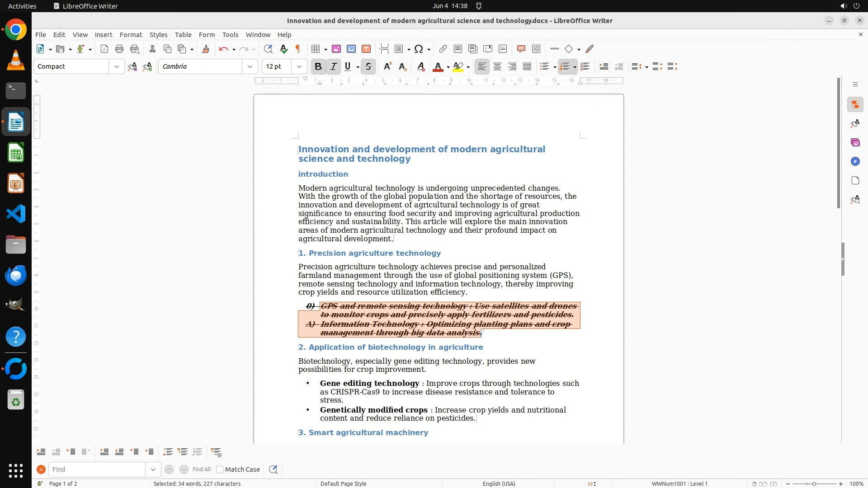Expand the Compact paragraph style dropdown

[x=117, y=66]
